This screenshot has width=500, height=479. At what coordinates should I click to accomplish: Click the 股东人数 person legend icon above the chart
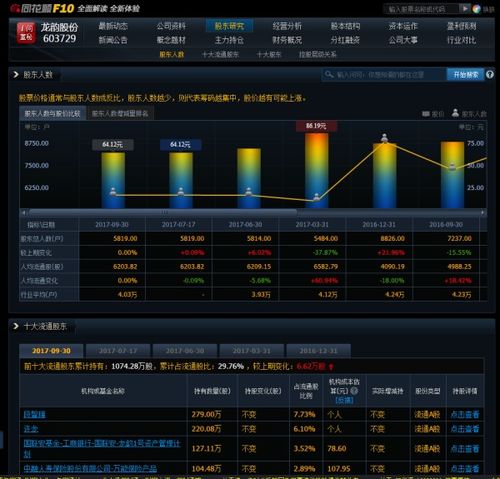455,113
